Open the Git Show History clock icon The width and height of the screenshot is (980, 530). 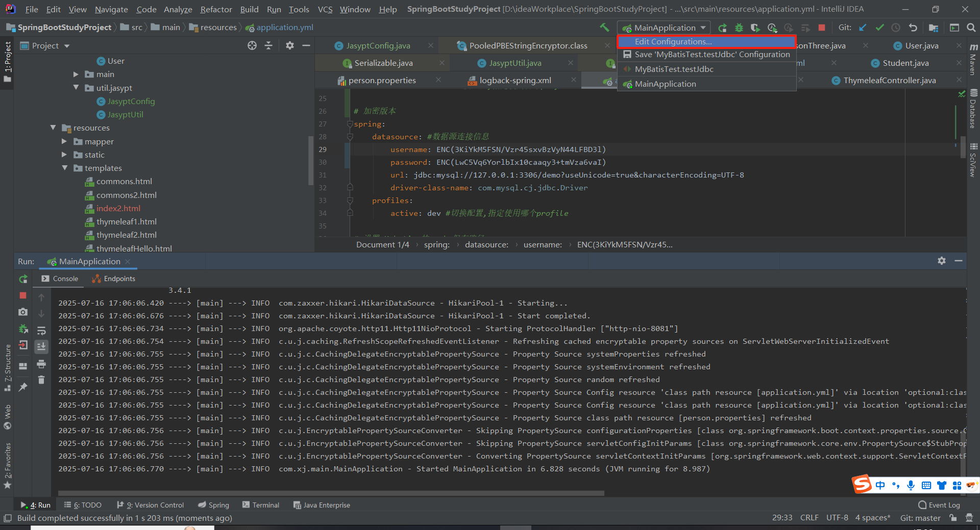[x=896, y=28]
